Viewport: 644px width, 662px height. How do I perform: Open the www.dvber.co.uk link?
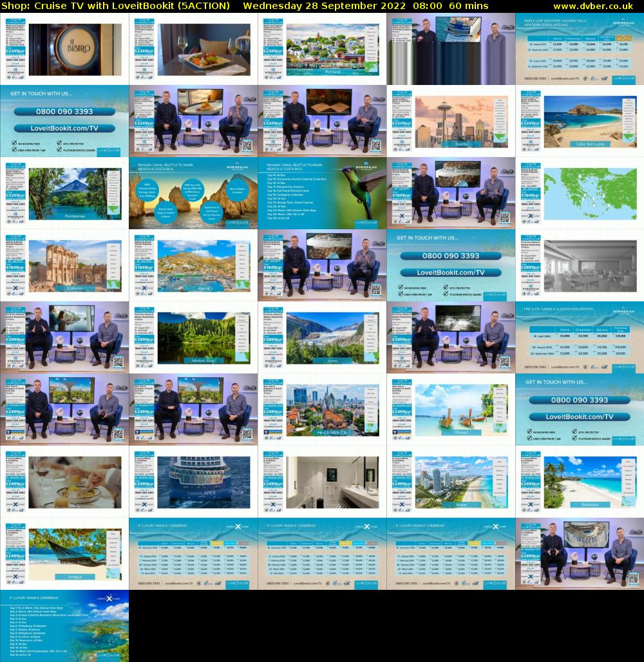point(593,6)
